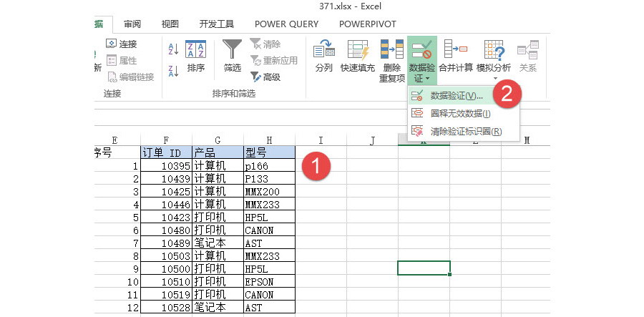Click cell containing 10528
Image resolution: width=644 pixels, height=317 pixels.
(x=166, y=307)
